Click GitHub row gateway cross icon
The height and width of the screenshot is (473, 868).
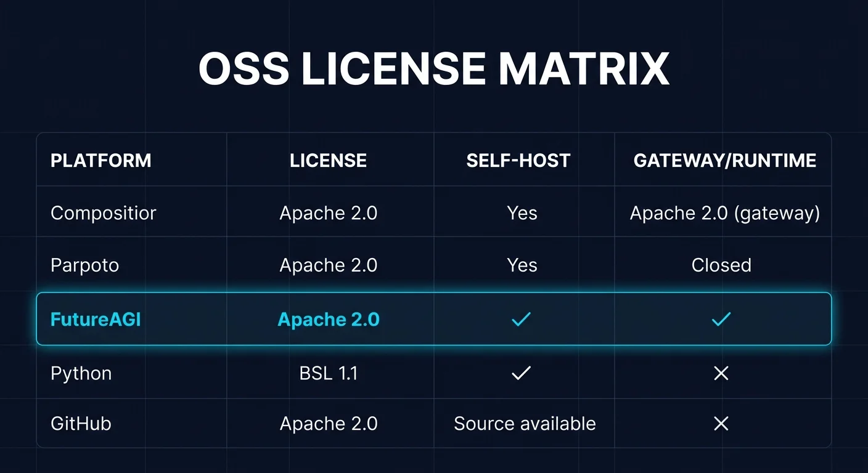click(721, 423)
